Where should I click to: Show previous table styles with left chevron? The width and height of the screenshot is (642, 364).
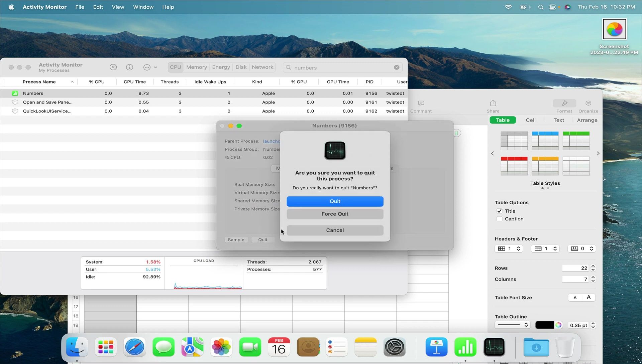492,153
